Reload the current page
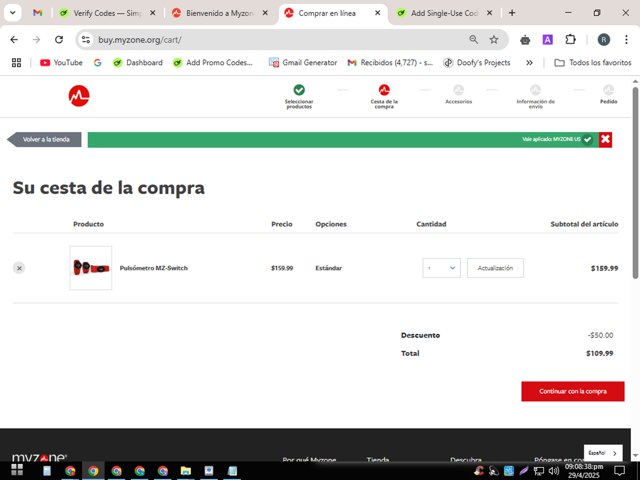 coord(59,40)
